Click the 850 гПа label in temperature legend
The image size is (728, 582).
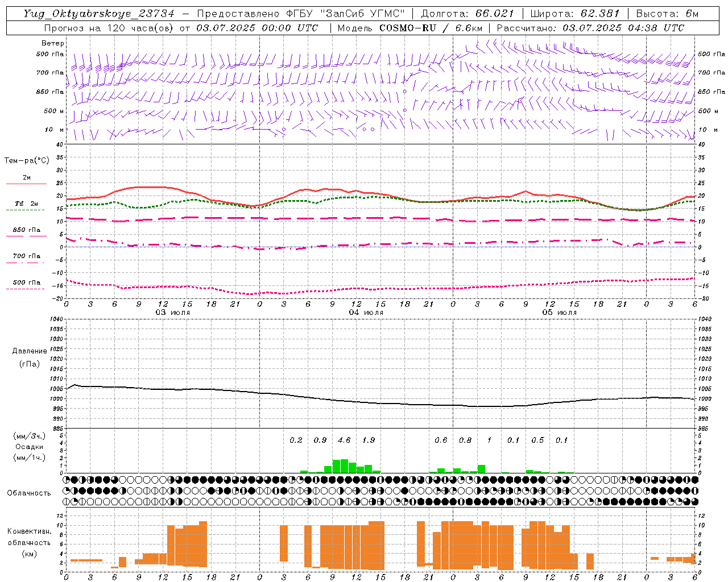[27, 230]
